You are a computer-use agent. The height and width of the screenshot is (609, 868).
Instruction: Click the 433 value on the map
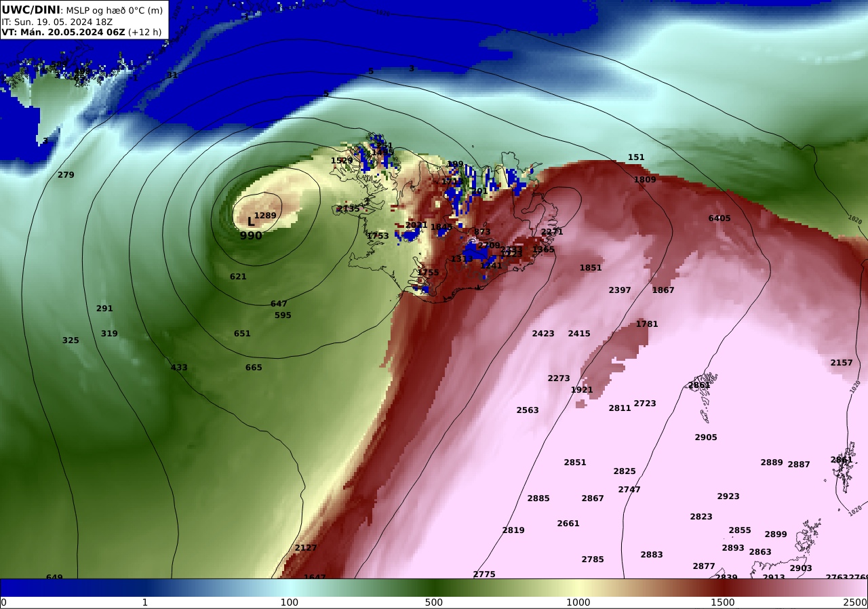pyautogui.click(x=179, y=368)
